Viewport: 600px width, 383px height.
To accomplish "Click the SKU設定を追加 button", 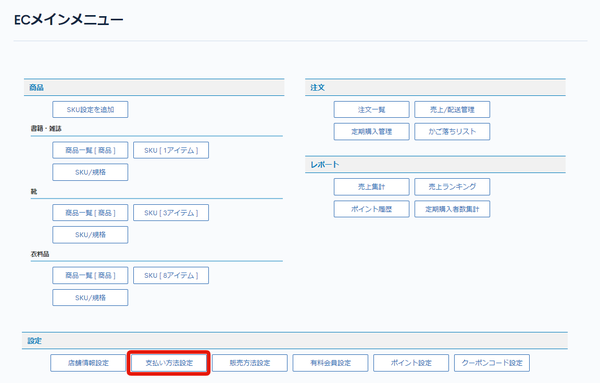I will pos(90,109).
